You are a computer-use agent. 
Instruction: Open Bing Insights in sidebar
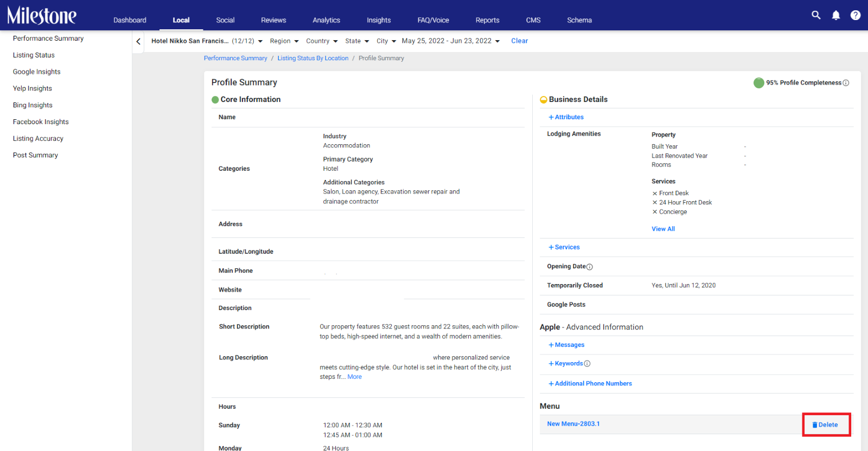pyautogui.click(x=33, y=105)
